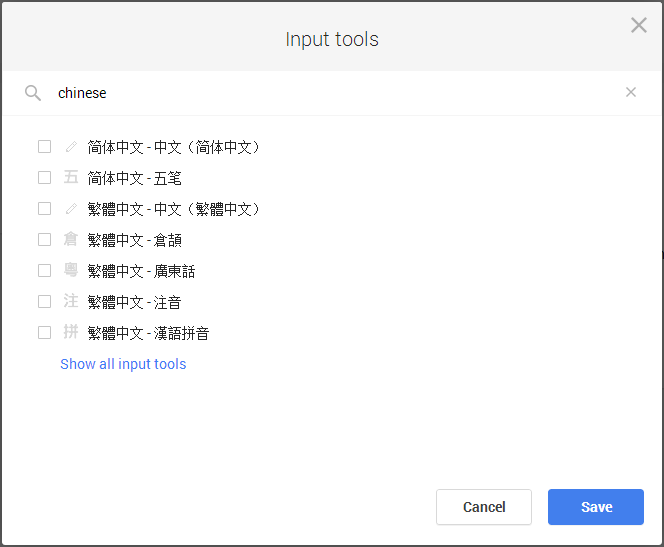Click the 拼 icon for Pinyin

click(x=71, y=332)
